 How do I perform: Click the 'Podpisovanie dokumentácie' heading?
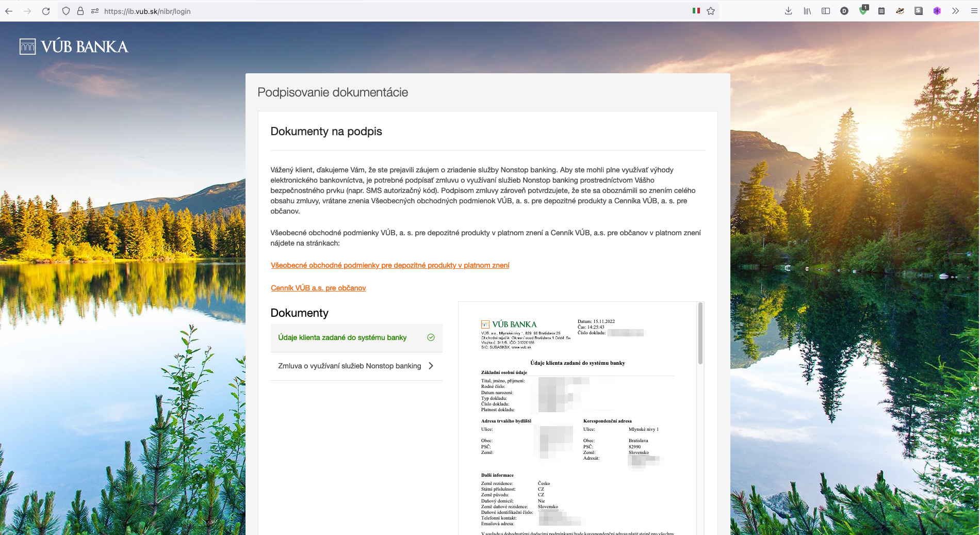(x=333, y=92)
